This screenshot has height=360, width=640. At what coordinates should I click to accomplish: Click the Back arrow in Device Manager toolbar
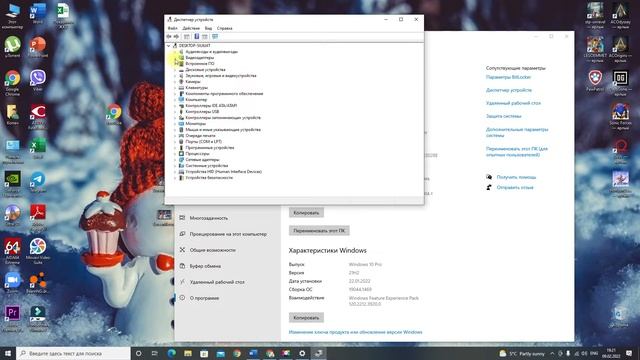(169, 37)
